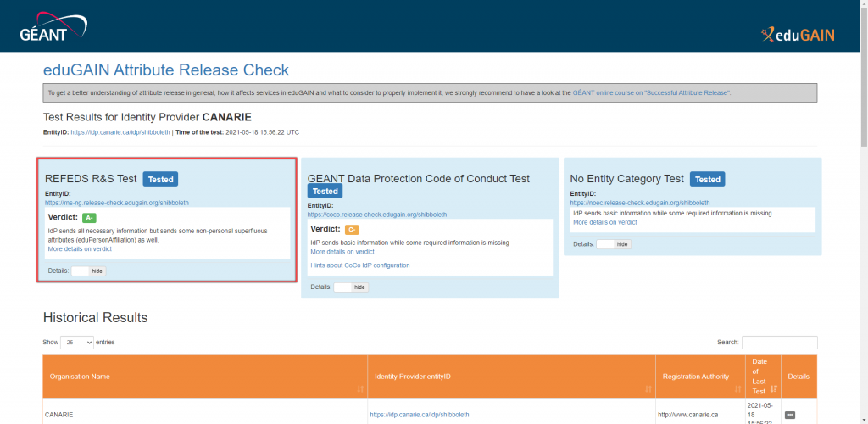Open Hints about CoCo IdP configuration link
This screenshot has height=424, width=868.
(359, 265)
